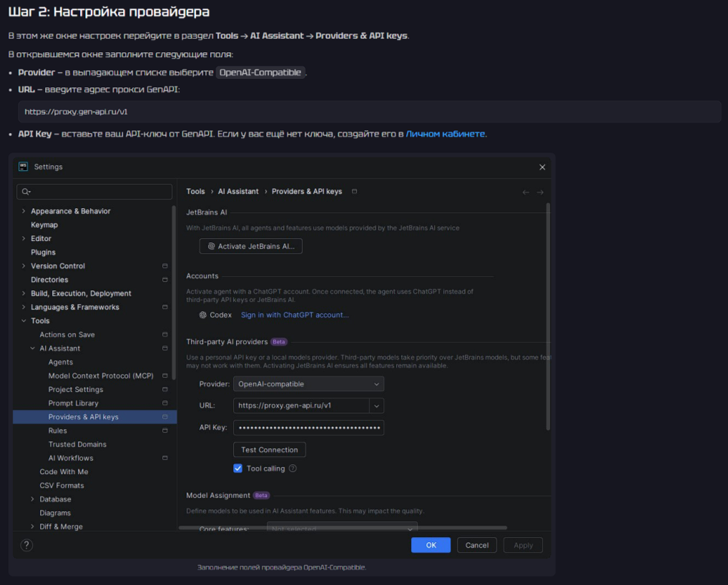The width and height of the screenshot is (728, 585).
Task: Select Prompt Library in settings tree
Action: (x=73, y=403)
